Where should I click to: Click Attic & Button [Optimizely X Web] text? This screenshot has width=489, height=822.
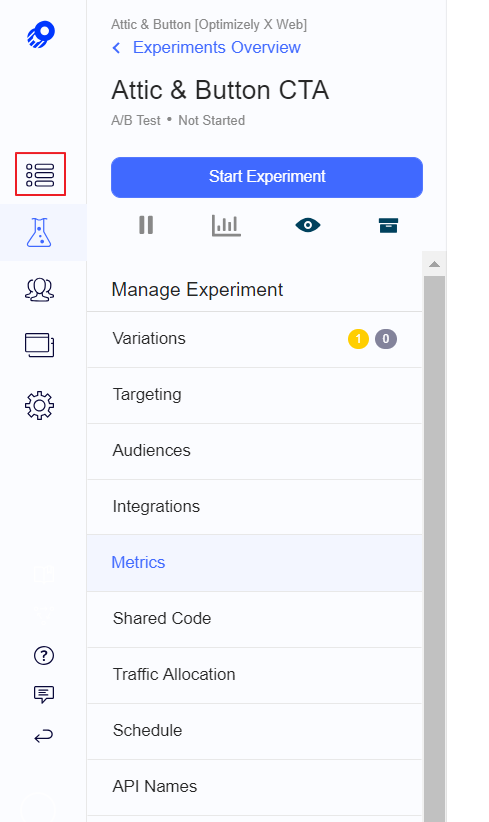(209, 25)
